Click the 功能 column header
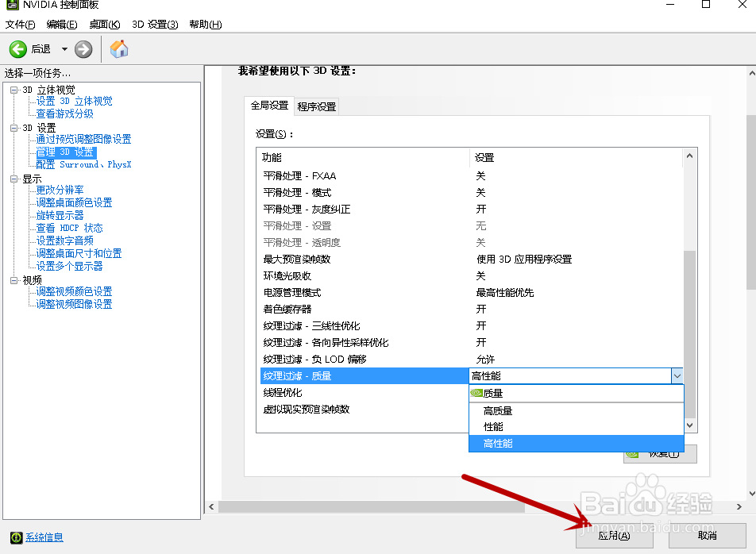 click(363, 157)
